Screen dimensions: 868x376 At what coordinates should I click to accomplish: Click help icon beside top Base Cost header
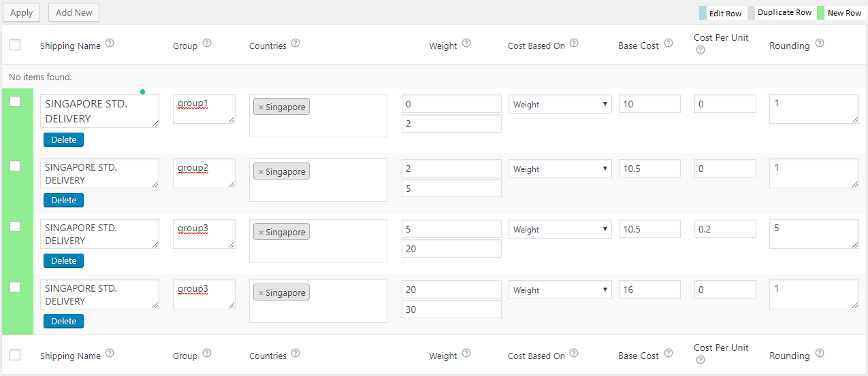[x=669, y=44]
